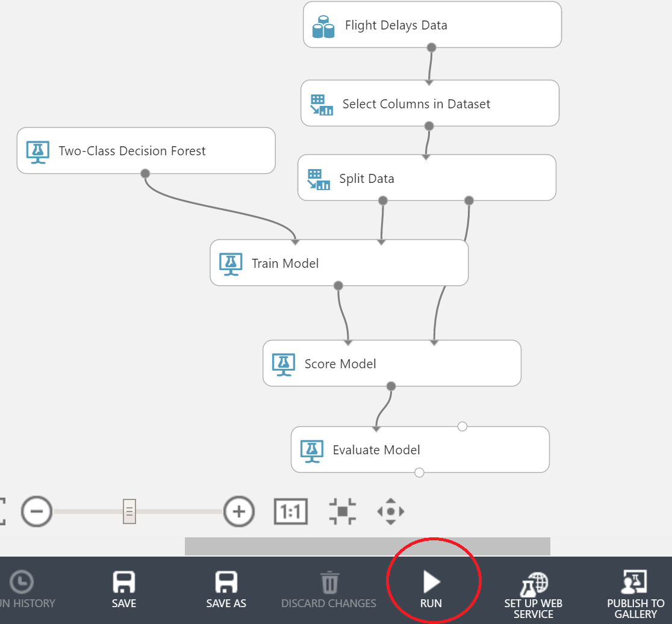The image size is (672, 624).
Task: Select the Train Model module label
Action: pos(285,264)
